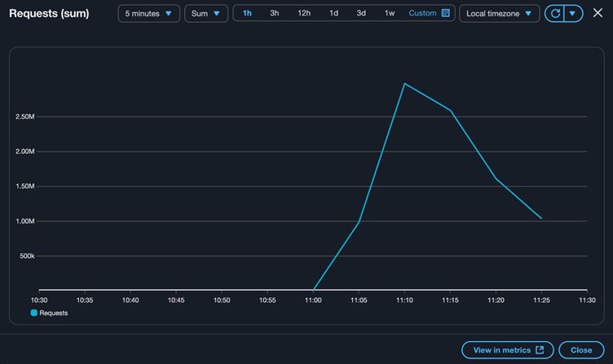Expand the Sum statistic dropdown
613x364 pixels.
205,14
